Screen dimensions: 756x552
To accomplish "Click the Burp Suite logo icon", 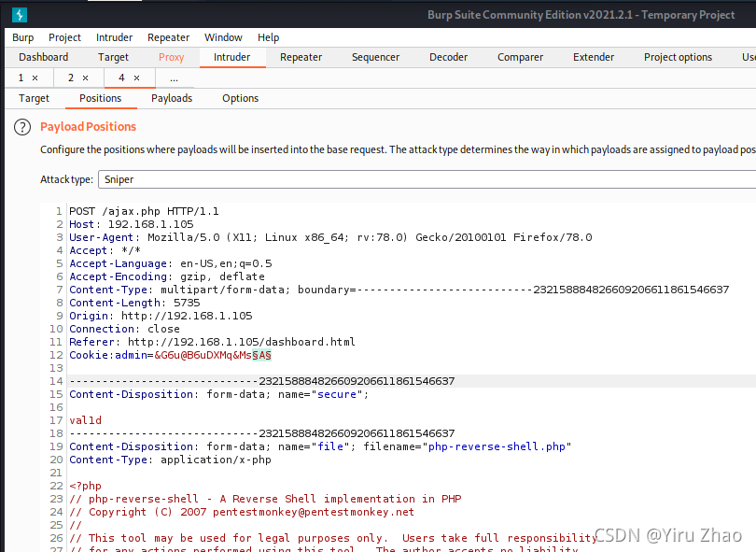I will [20, 14].
